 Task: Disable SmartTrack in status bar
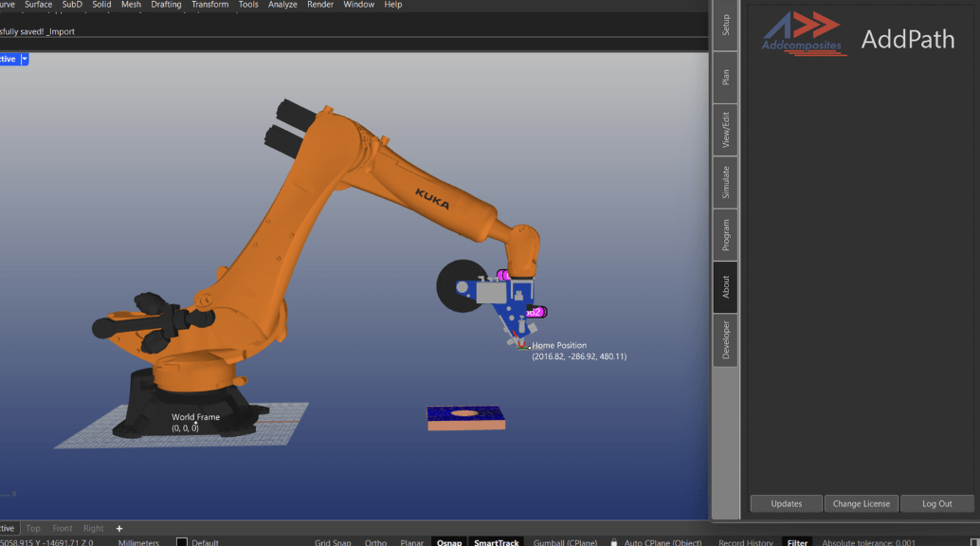497,542
